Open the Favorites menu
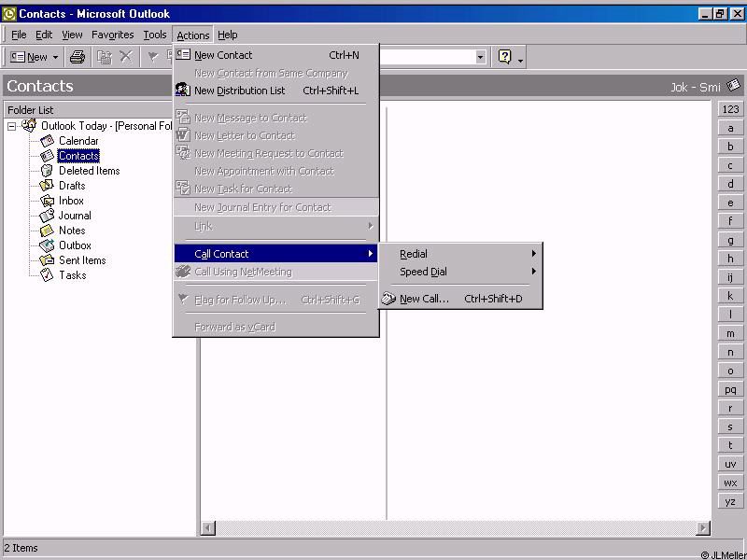 (x=112, y=35)
